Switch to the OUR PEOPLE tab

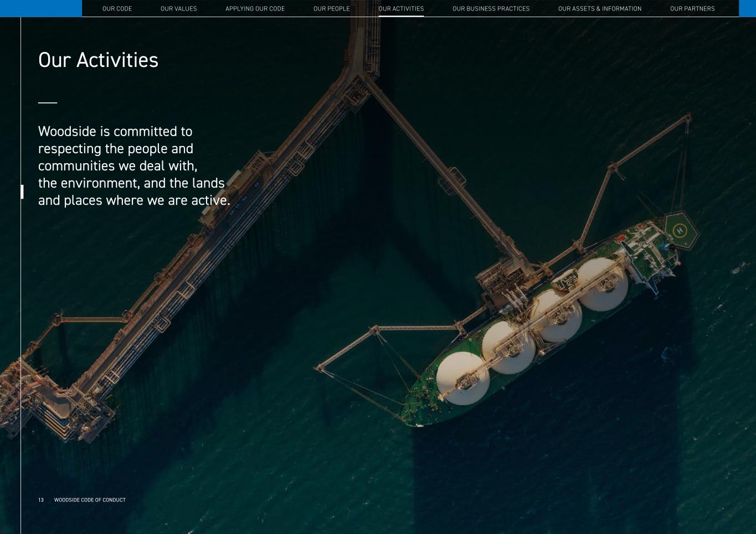(331, 9)
